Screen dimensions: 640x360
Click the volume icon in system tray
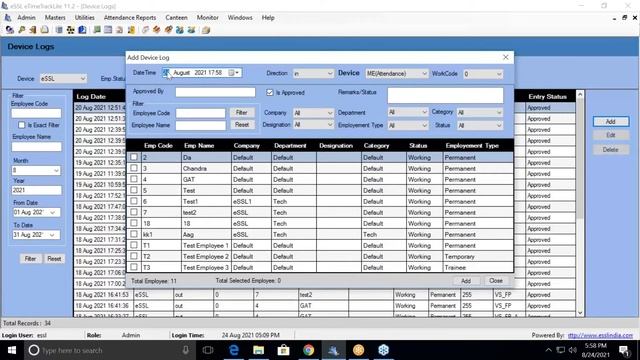(x=573, y=350)
